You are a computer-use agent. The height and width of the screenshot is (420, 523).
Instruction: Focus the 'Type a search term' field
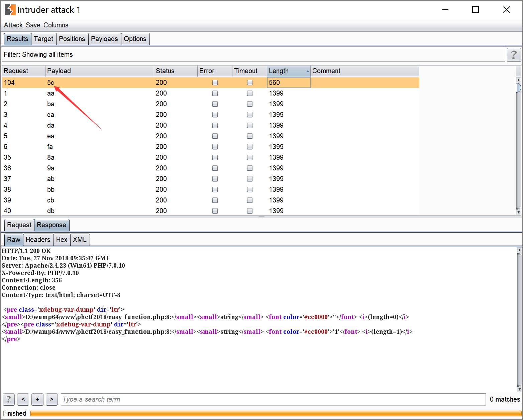coord(273,399)
